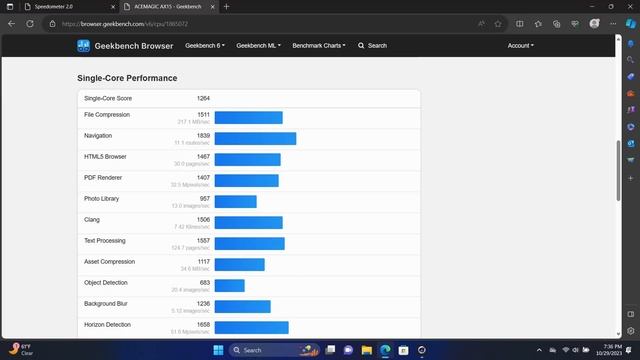This screenshot has height=360, width=640.
Task: Open the sidebar settings gear icon
Action: point(631,331)
